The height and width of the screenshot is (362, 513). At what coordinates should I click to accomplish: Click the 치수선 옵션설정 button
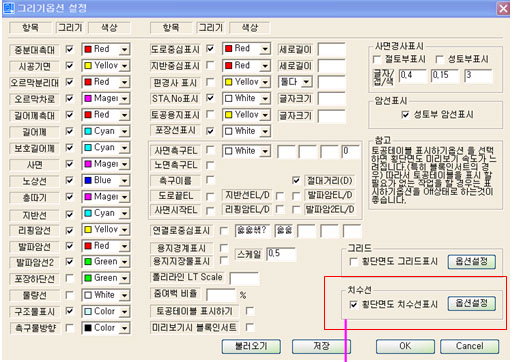[471, 303]
